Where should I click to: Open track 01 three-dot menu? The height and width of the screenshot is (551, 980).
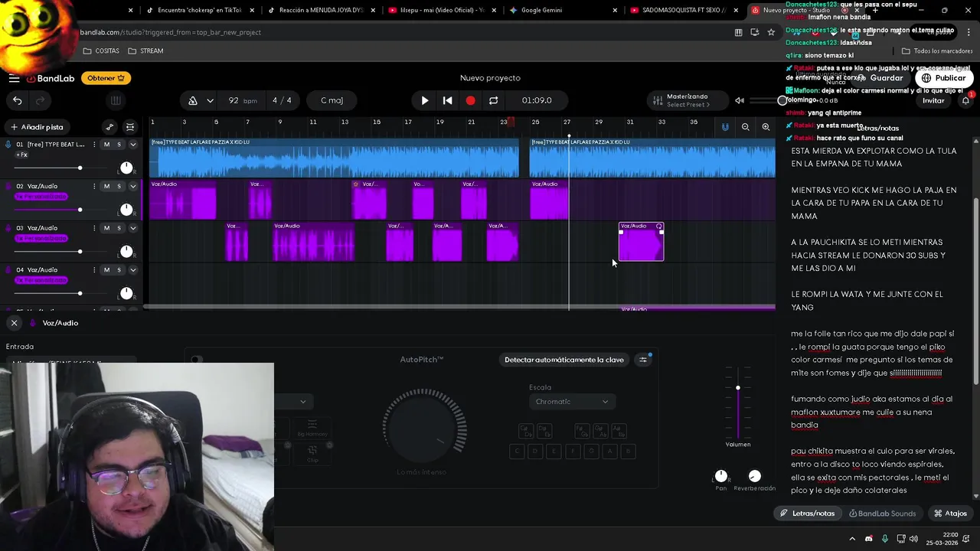(94, 144)
